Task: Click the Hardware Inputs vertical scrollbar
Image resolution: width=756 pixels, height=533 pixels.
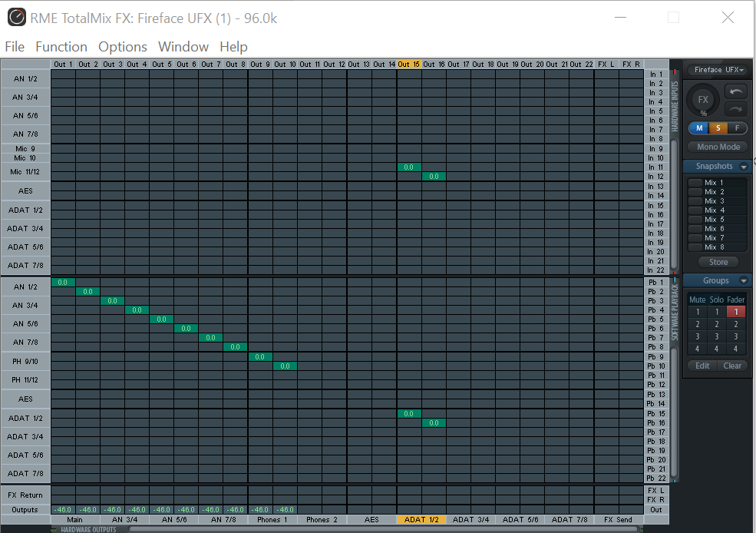Action: [675, 205]
